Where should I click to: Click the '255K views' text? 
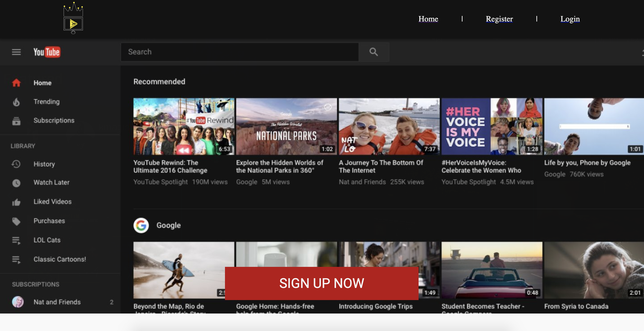click(407, 182)
